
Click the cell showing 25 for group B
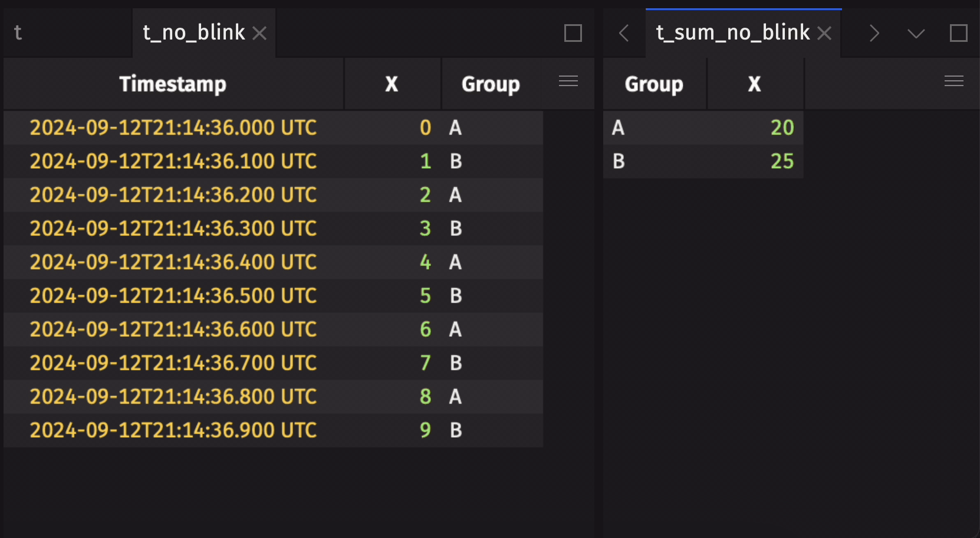click(783, 161)
